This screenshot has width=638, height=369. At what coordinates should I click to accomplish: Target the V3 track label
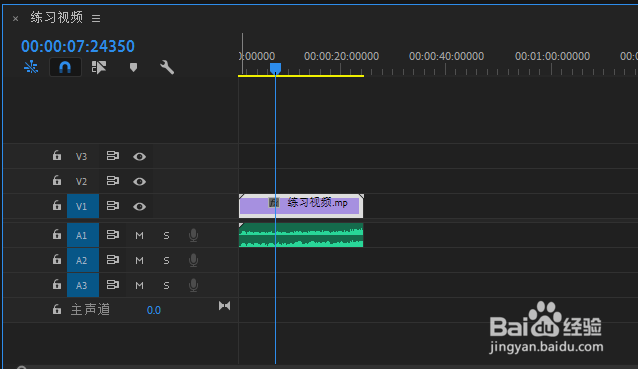tap(81, 157)
